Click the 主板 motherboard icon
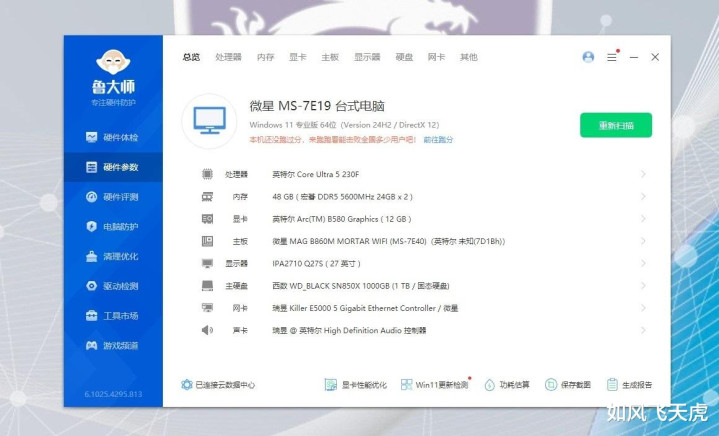This screenshot has width=719, height=436. point(207,241)
